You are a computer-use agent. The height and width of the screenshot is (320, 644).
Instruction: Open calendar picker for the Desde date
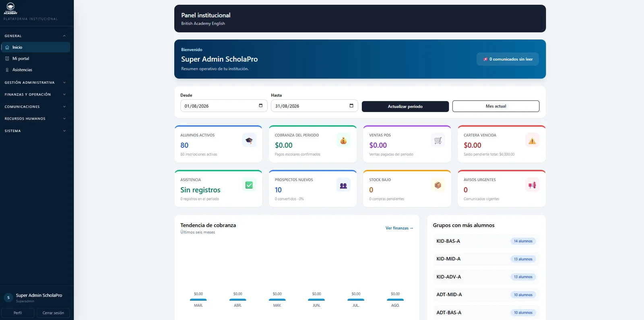[260, 106]
